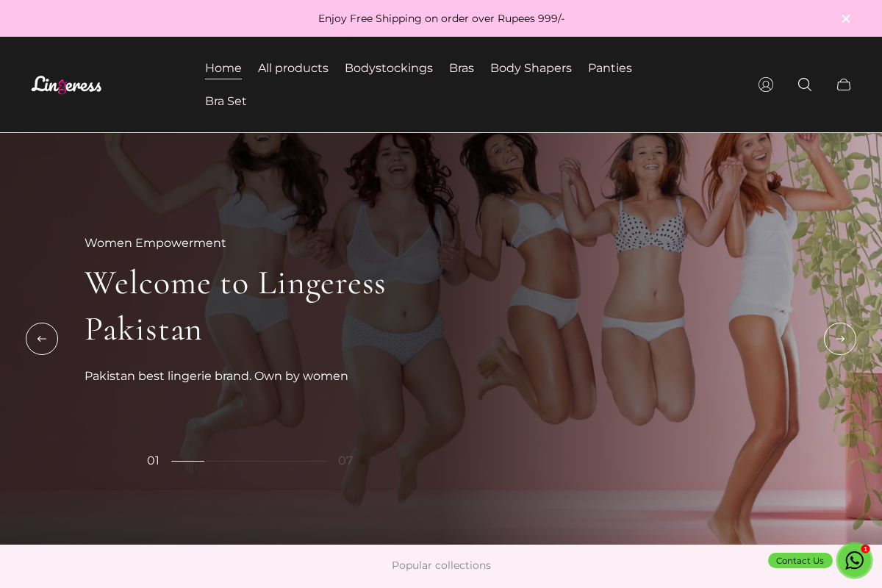Open the All products page

tap(293, 68)
